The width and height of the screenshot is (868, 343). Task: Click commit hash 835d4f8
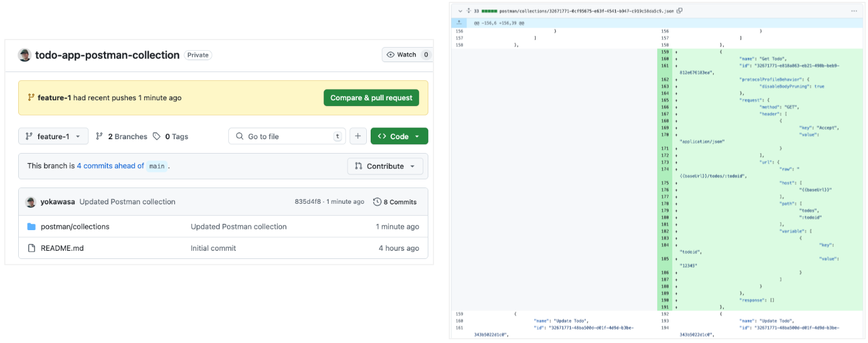pyautogui.click(x=308, y=202)
